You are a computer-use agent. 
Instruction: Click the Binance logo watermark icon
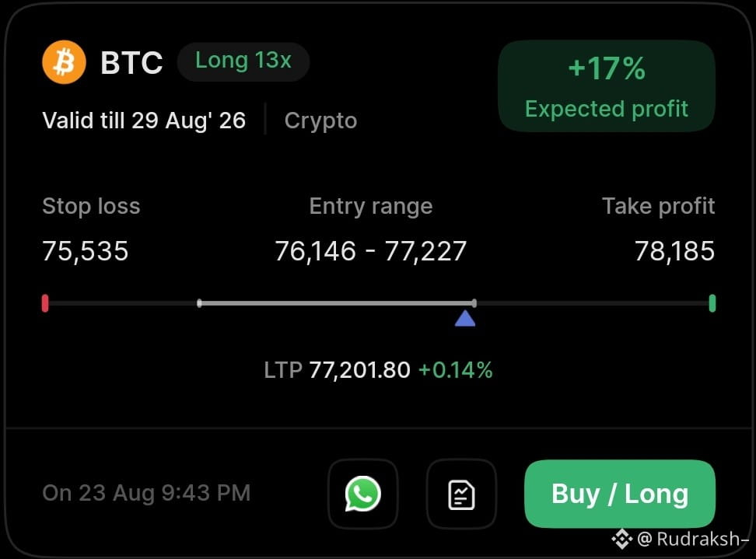point(622,539)
